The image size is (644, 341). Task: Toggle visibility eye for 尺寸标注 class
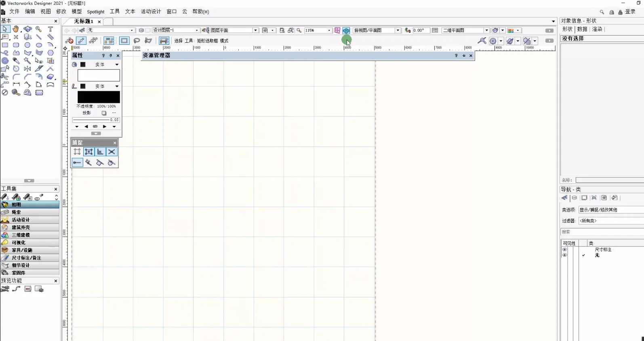pyautogui.click(x=565, y=250)
